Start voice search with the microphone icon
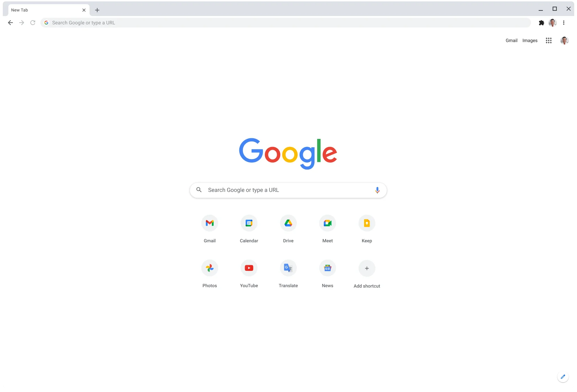Viewport: 577px width, 392px height. [377, 190]
